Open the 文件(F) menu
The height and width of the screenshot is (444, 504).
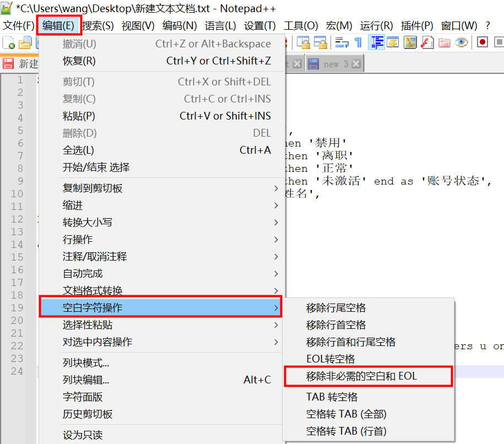(18, 26)
